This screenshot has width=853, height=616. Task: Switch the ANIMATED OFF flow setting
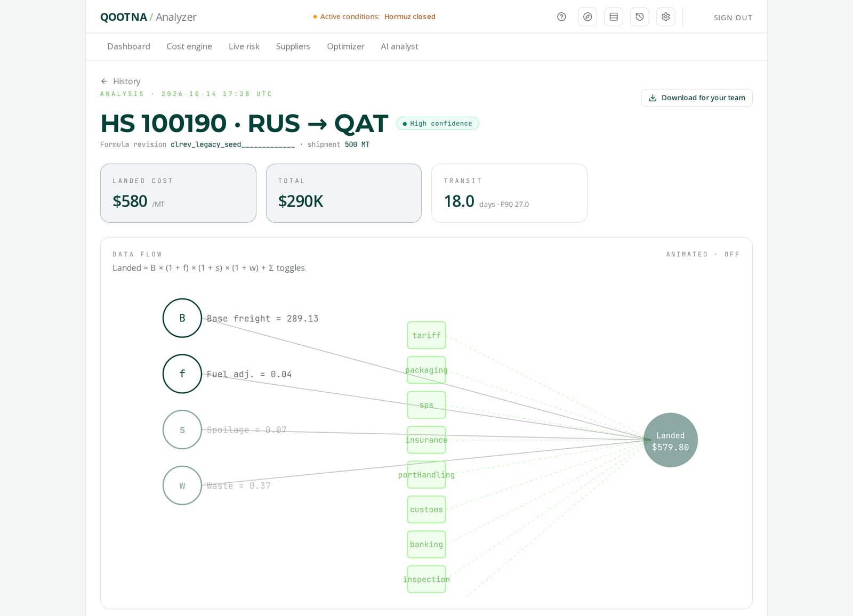coord(703,254)
